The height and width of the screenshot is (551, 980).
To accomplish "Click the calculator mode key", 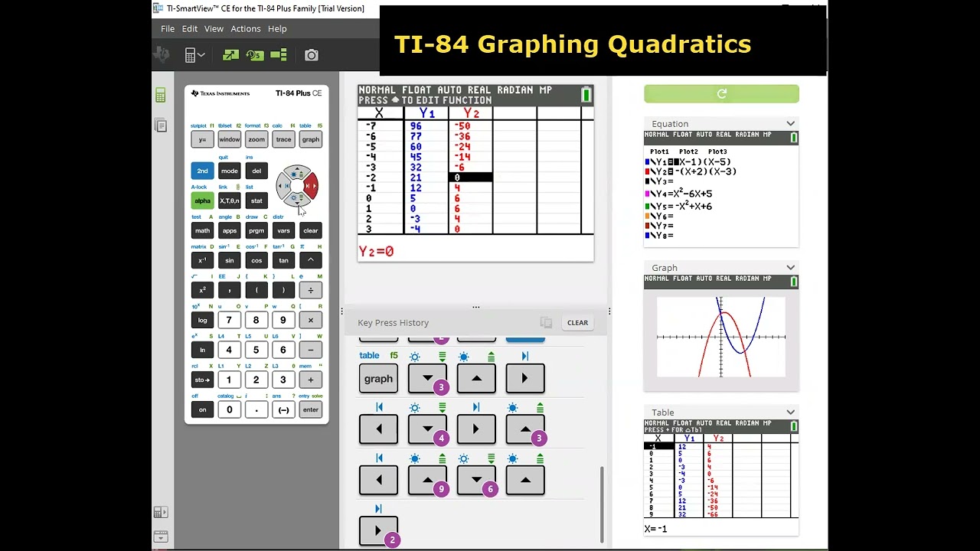I will [230, 171].
